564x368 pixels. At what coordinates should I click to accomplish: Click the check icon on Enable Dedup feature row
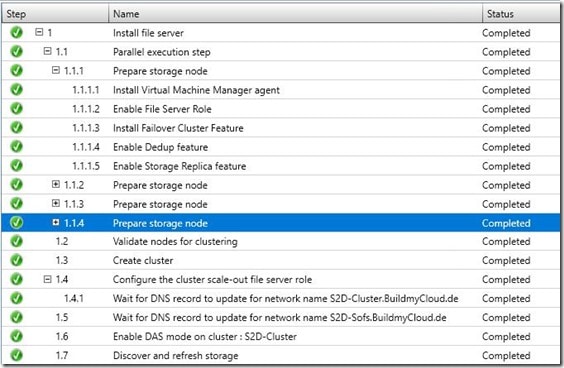coord(16,147)
